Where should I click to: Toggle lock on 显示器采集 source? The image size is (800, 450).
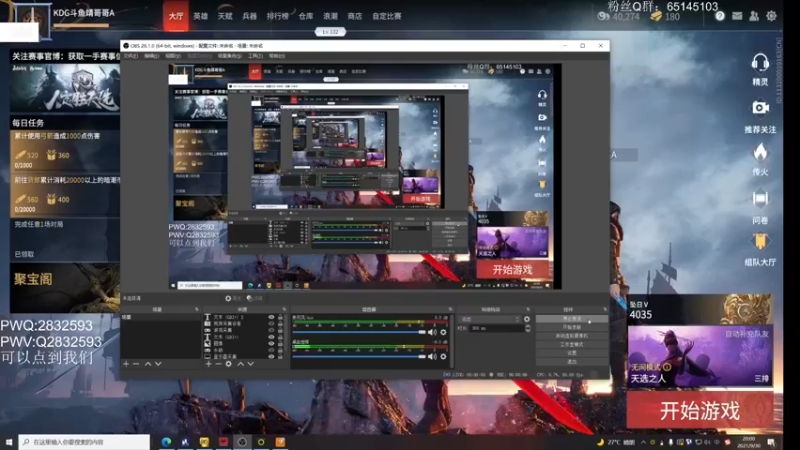point(280,357)
